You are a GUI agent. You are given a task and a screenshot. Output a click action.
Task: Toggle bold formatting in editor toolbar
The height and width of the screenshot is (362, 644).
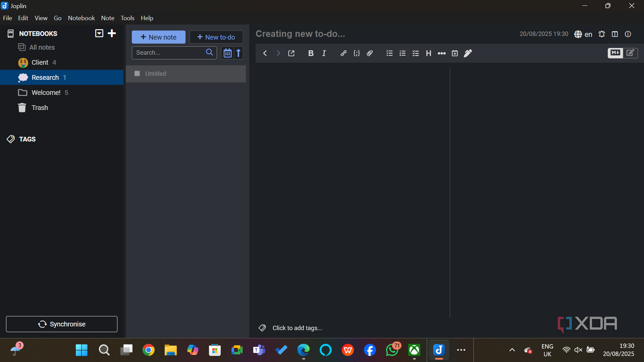(x=311, y=53)
